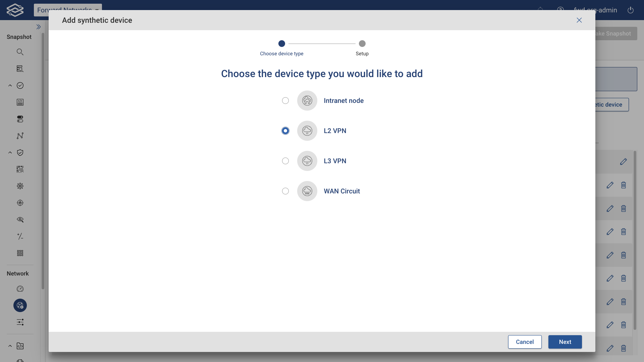Go to the Setup step
Viewport: 644px width, 362px height.
[362, 44]
